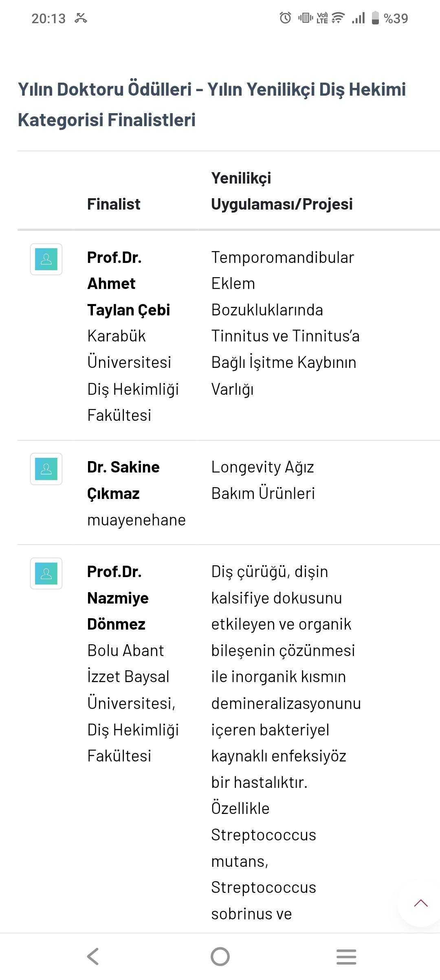
Task: Tap the Android back navigation button
Action: point(93,956)
